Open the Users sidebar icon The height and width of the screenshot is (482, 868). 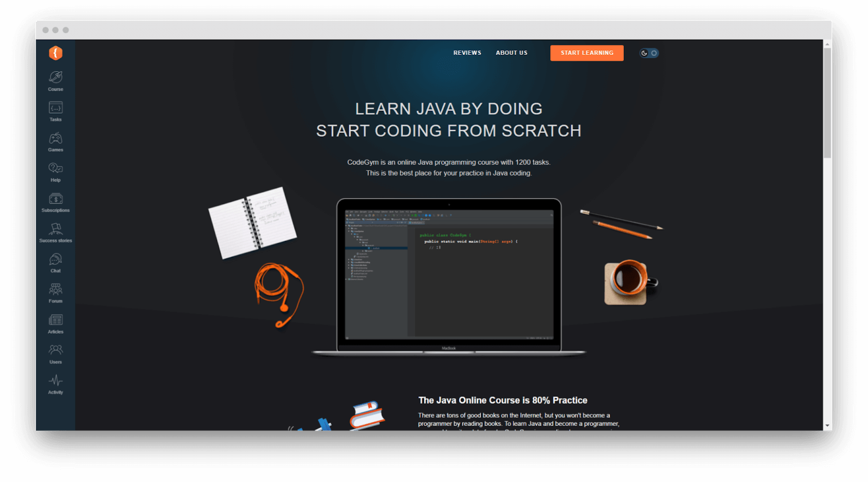coord(55,350)
